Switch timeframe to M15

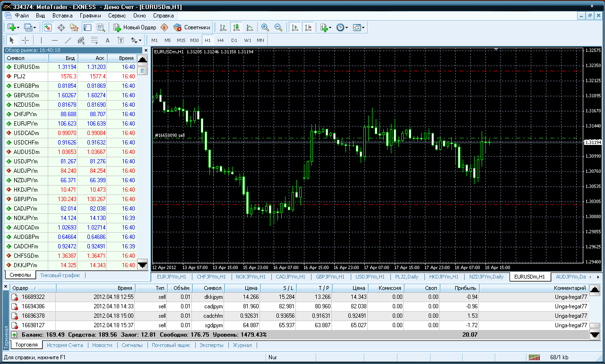point(181,40)
